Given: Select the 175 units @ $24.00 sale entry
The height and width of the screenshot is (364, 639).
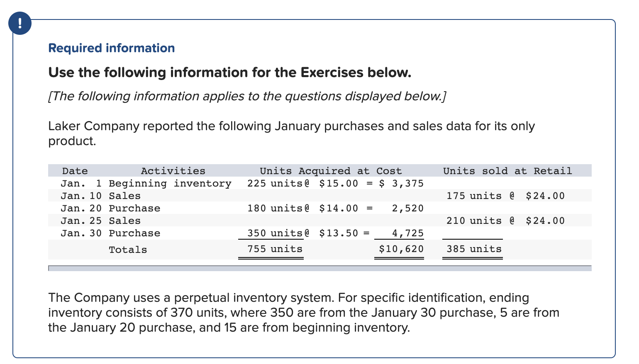Looking at the screenshot, I should pyautogui.click(x=505, y=196).
